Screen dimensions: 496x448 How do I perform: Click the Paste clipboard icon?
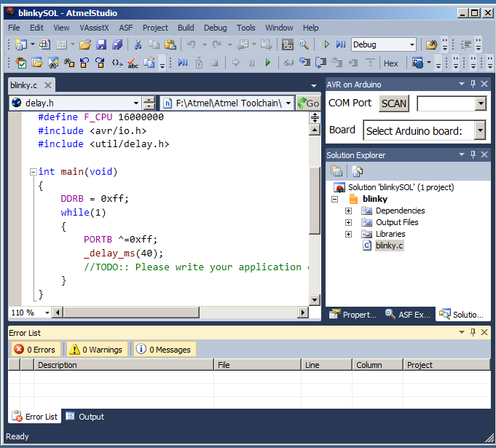[170, 44]
